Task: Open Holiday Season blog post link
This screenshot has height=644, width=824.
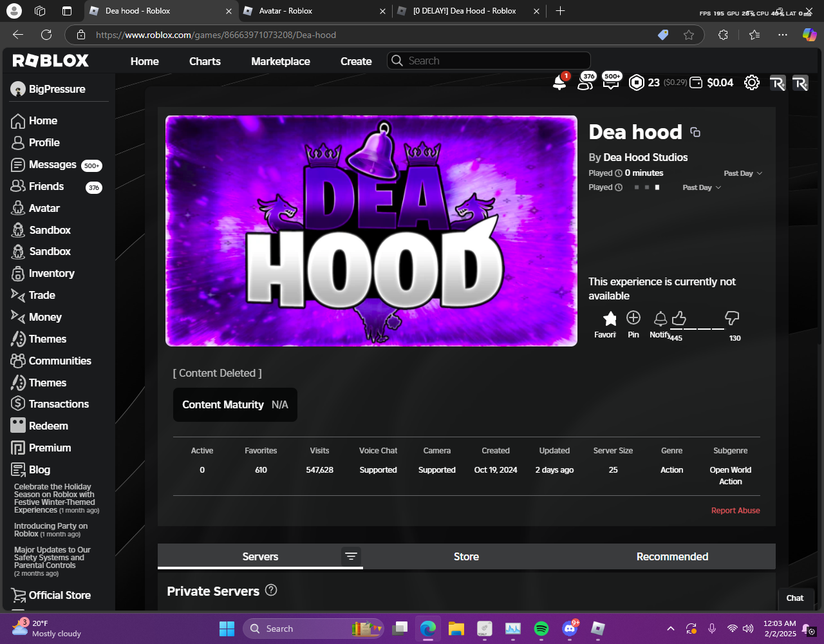Action: [x=57, y=498]
